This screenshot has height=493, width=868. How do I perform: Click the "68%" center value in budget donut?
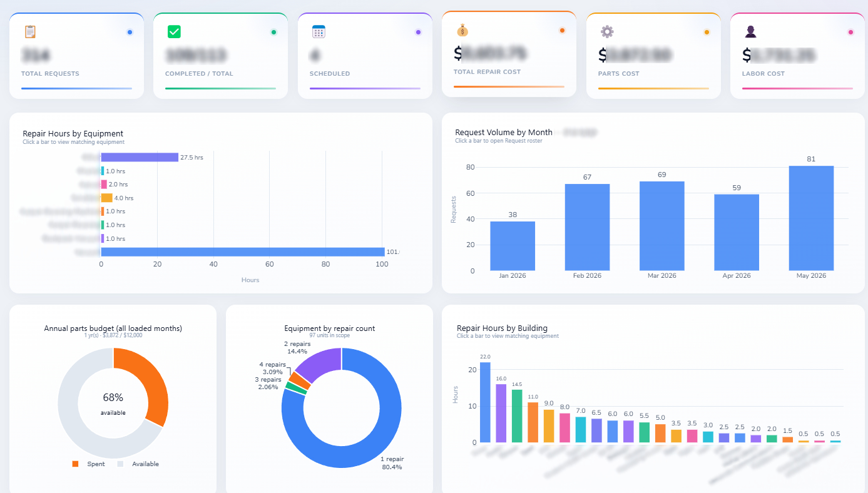tap(113, 397)
